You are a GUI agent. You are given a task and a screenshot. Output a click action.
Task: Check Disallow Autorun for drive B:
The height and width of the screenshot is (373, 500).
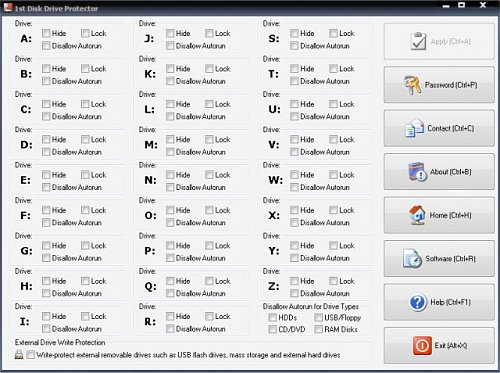[x=46, y=81]
